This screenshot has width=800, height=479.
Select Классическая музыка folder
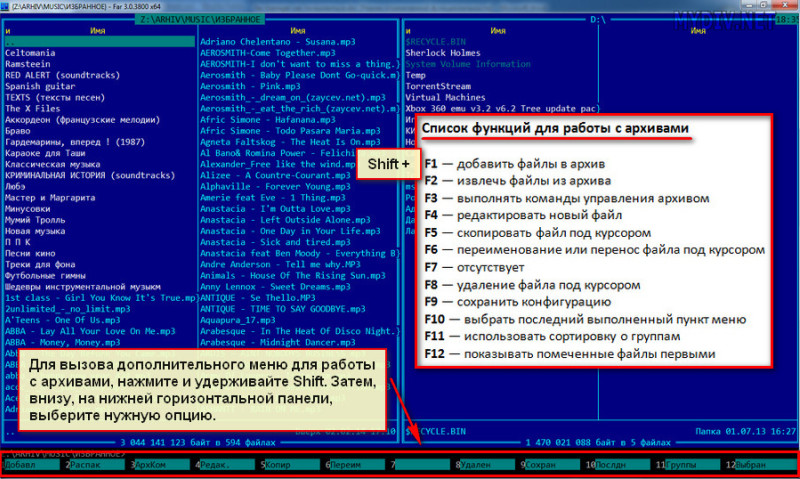click(x=53, y=164)
